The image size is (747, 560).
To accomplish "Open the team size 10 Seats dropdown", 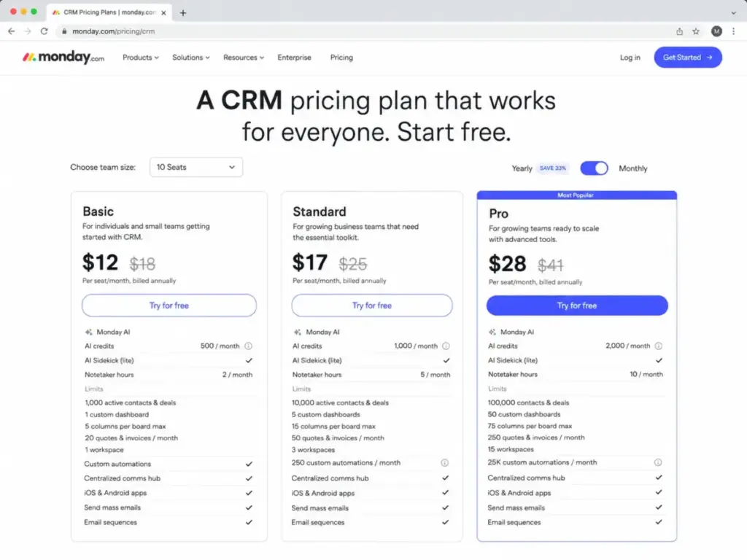I will point(196,167).
